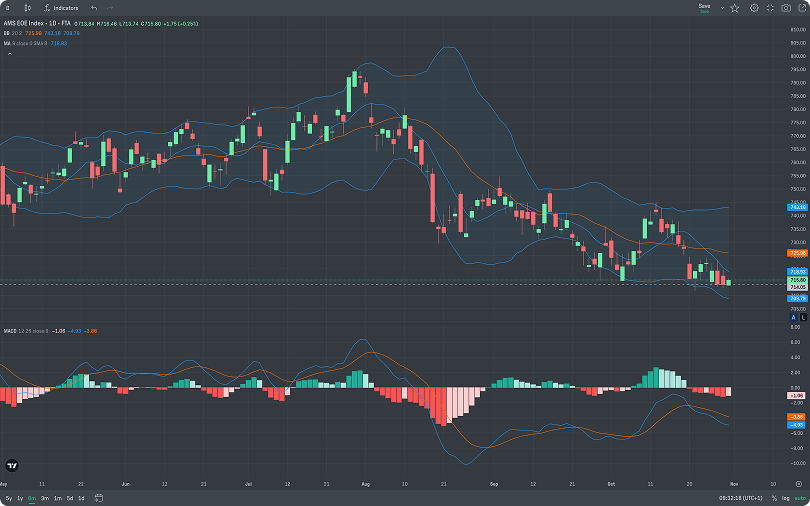Expand the dropdown arrow beside Save
The width and height of the screenshot is (810, 506).
[x=721, y=7]
